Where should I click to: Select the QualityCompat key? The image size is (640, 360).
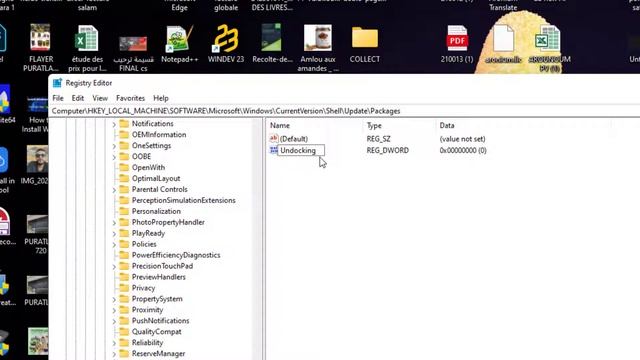156,332
